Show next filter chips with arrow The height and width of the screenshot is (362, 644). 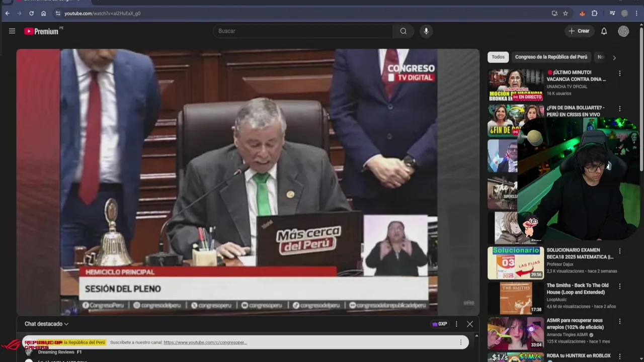coord(614,57)
